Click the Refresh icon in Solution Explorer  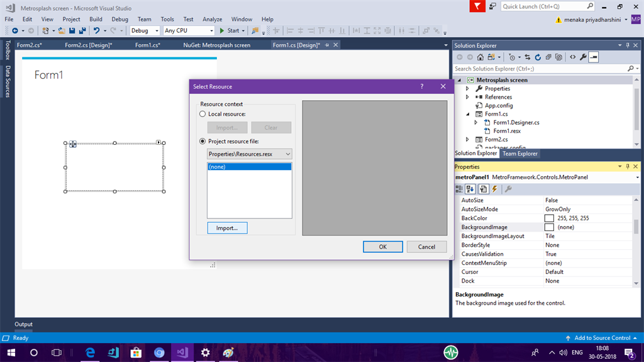click(x=538, y=57)
